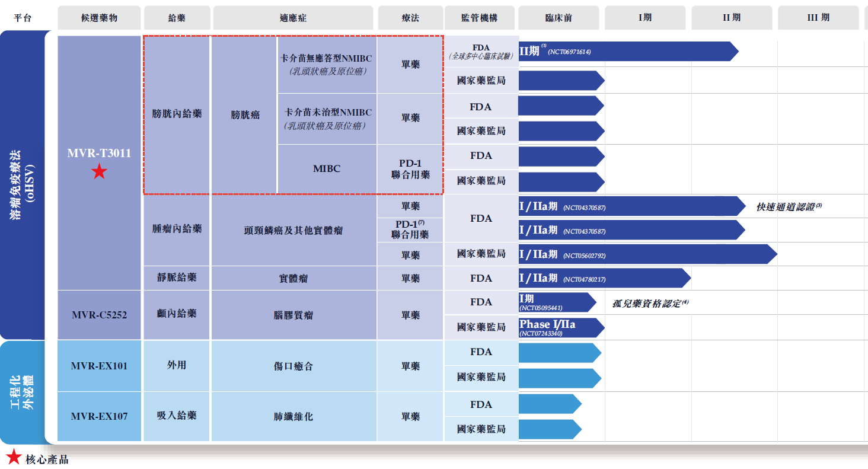Select the 膀胱內給藥 administration cell
The height and width of the screenshot is (469, 868).
pyautogui.click(x=177, y=114)
